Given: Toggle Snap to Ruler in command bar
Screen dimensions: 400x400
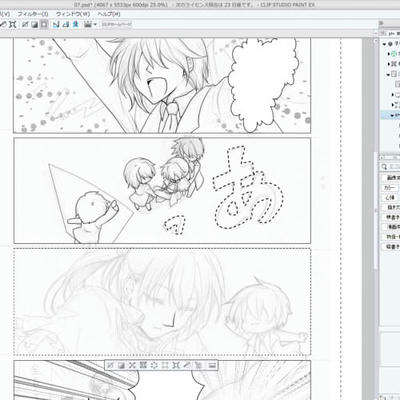Looking at the screenshot, I should click(x=56, y=24).
